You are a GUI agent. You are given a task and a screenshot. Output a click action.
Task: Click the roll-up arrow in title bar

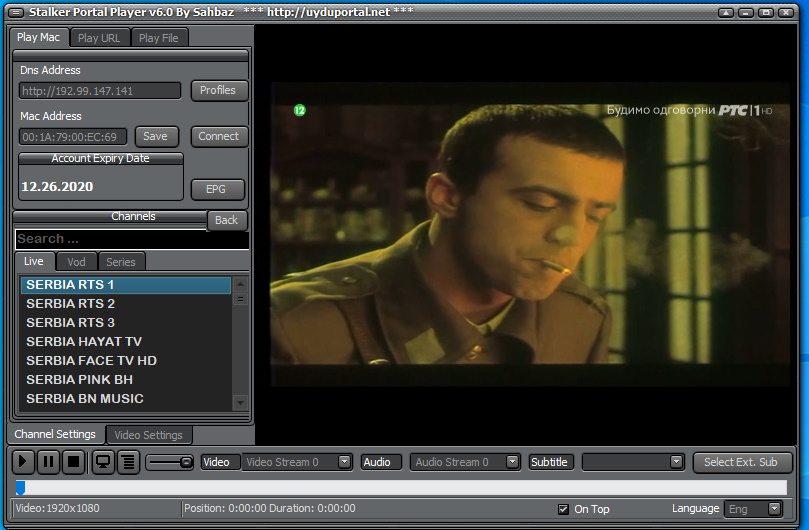coord(726,12)
